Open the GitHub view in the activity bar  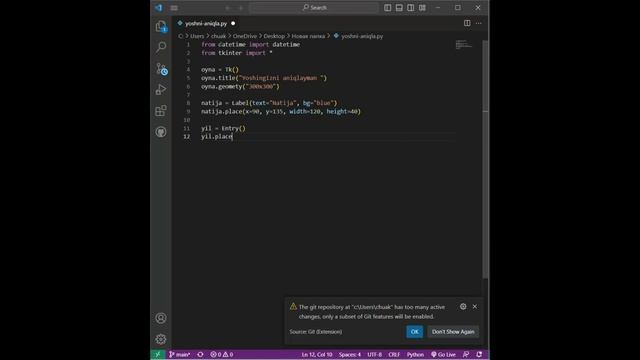point(161,132)
